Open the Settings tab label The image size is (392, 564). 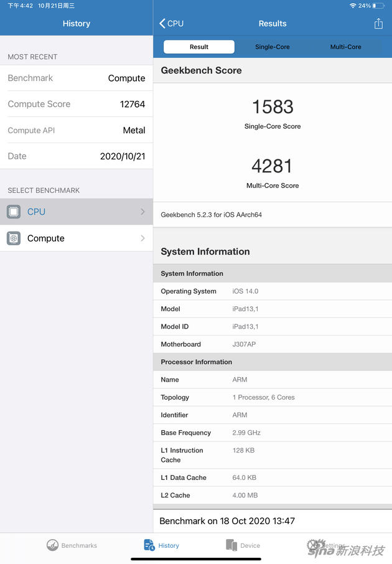click(x=335, y=546)
